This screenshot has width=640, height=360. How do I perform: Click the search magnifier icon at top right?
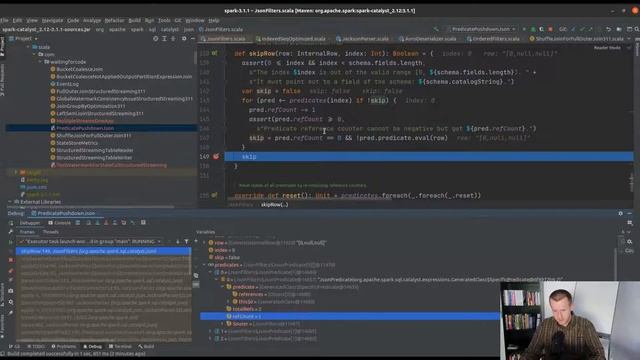point(636,29)
